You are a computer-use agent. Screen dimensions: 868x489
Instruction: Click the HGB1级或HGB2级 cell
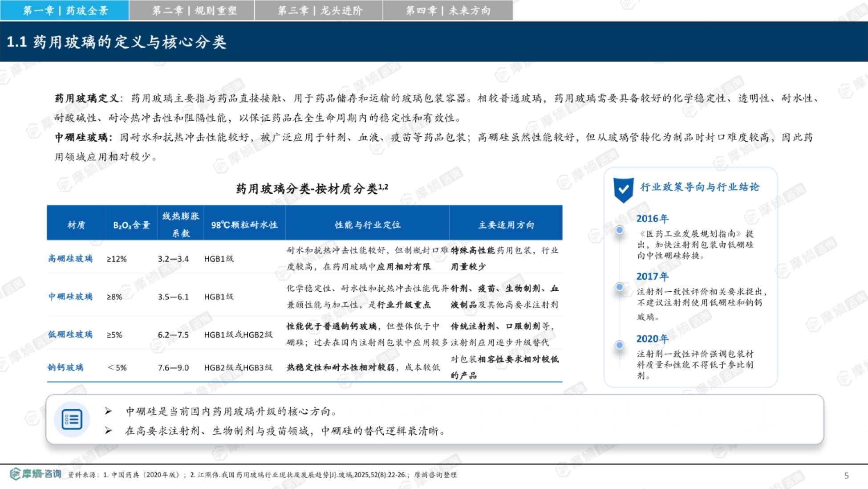pos(238,334)
